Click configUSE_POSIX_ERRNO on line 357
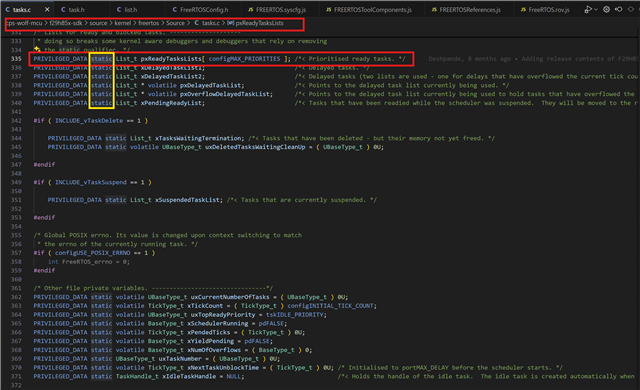Screen dimensions: 640x390 [93, 253]
